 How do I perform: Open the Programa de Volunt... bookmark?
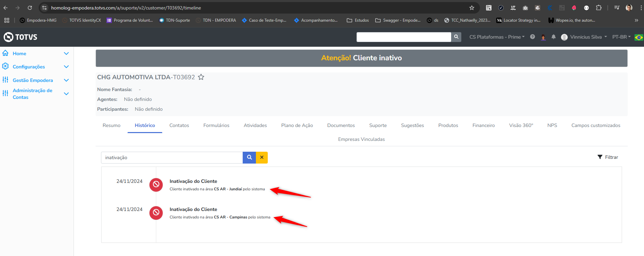coord(130,20)
